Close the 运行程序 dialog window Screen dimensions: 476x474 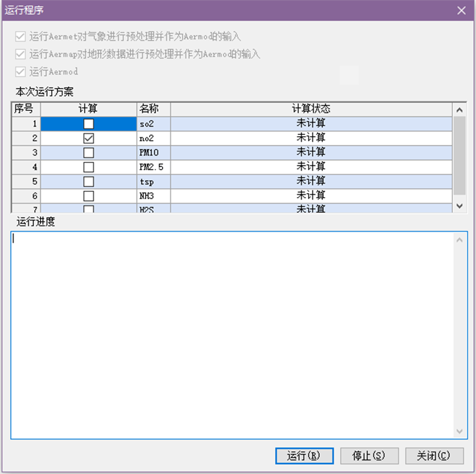(x=462, y=10)
